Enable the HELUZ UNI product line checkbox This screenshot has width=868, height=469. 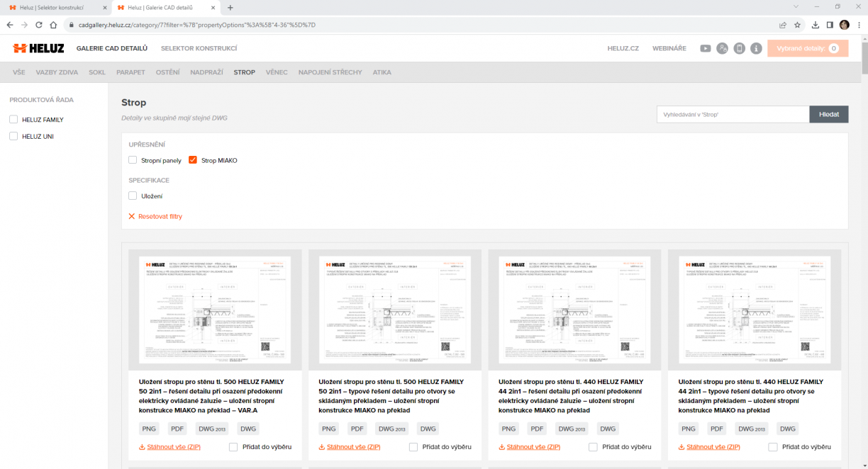point(13,136)
